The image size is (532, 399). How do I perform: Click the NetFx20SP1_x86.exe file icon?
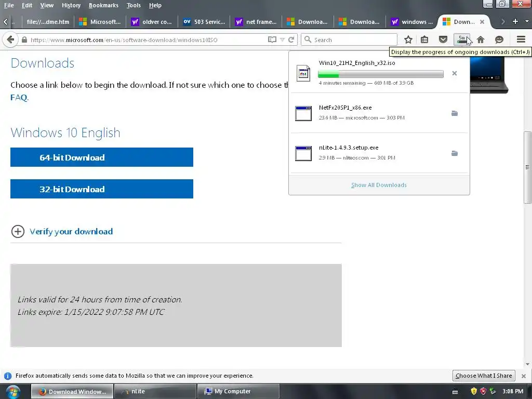tap(303, 113)
